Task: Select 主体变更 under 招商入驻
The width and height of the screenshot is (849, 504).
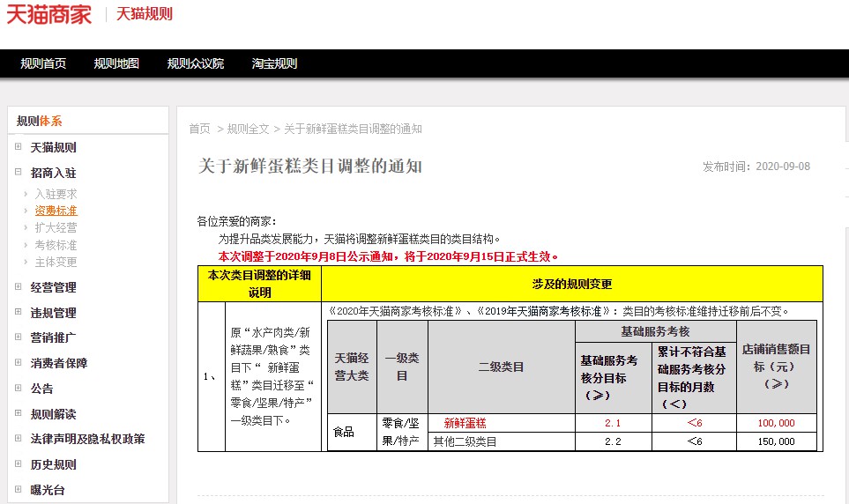Action: (56, 262)
